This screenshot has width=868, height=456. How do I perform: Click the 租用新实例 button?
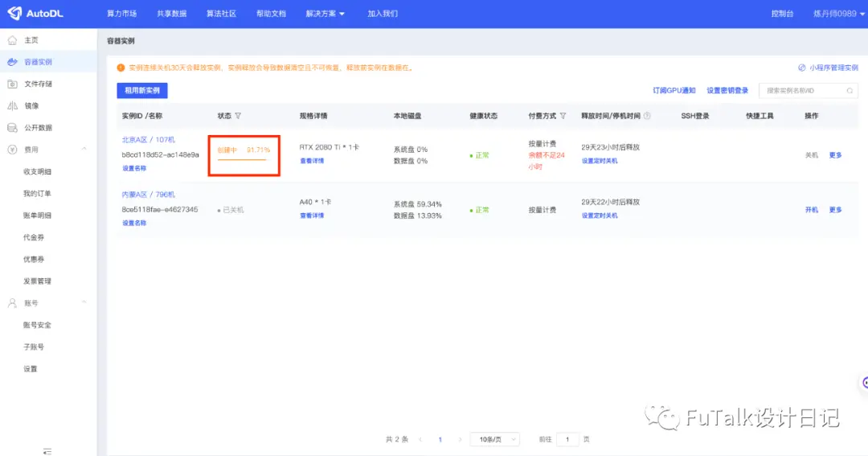[142, 90]
